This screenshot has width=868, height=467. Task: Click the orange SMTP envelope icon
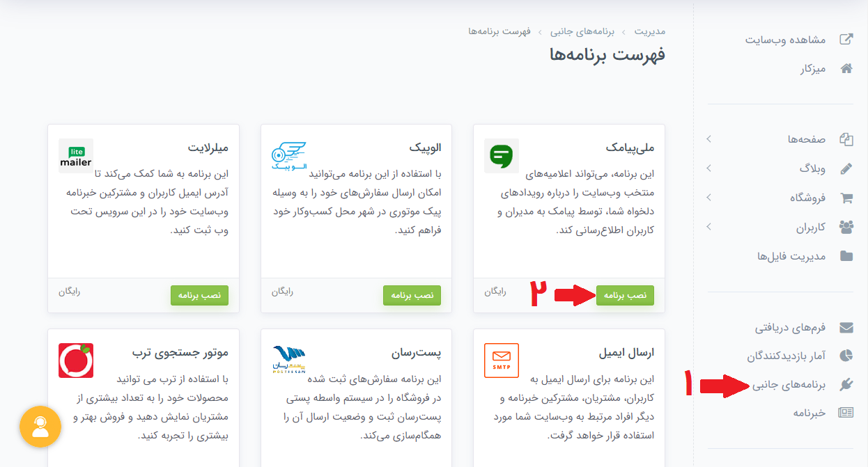point(502,361)
